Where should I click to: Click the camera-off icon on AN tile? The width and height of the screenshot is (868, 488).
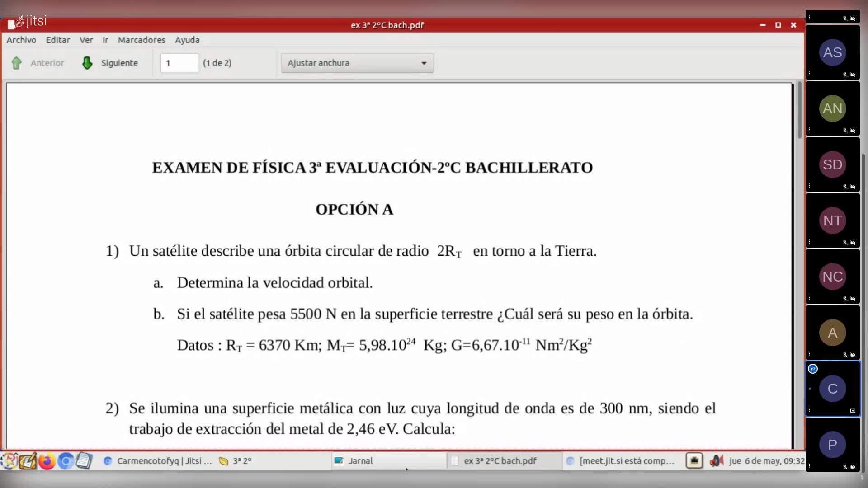point(853,131)
